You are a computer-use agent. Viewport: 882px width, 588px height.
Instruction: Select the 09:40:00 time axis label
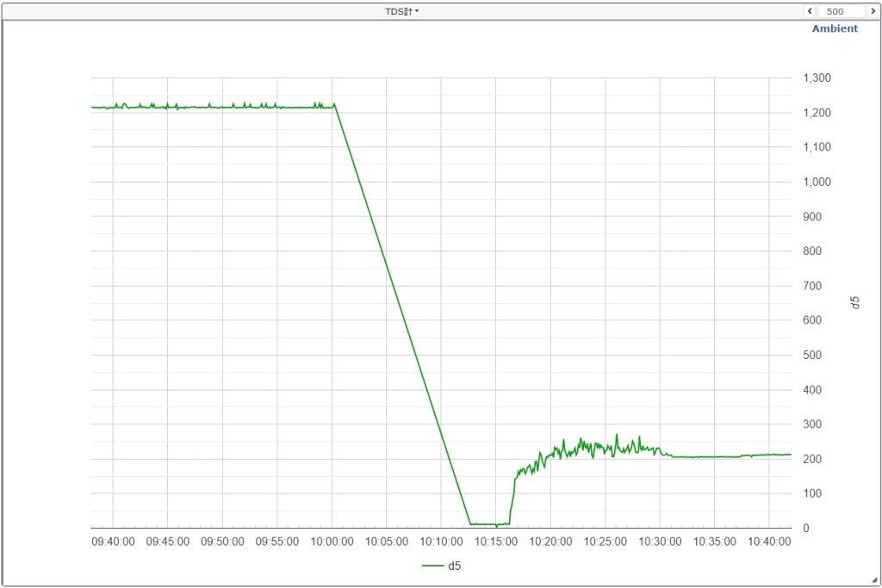pos(113,542)
